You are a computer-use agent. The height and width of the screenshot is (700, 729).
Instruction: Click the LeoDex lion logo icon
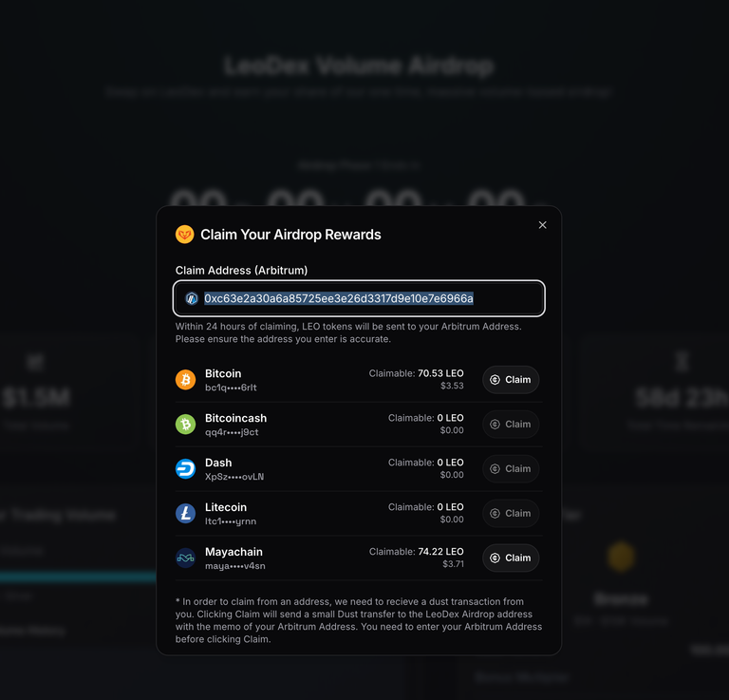tap(184, 235)
